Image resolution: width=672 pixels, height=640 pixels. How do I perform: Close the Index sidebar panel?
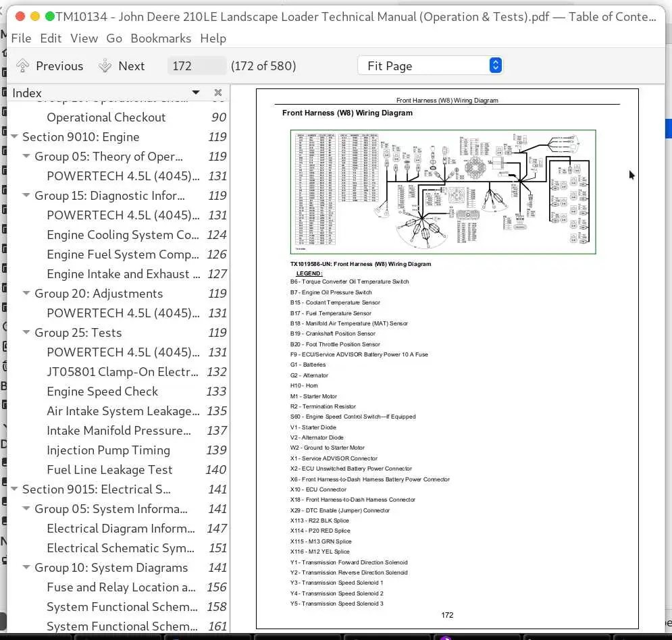[x=217, y=92]
